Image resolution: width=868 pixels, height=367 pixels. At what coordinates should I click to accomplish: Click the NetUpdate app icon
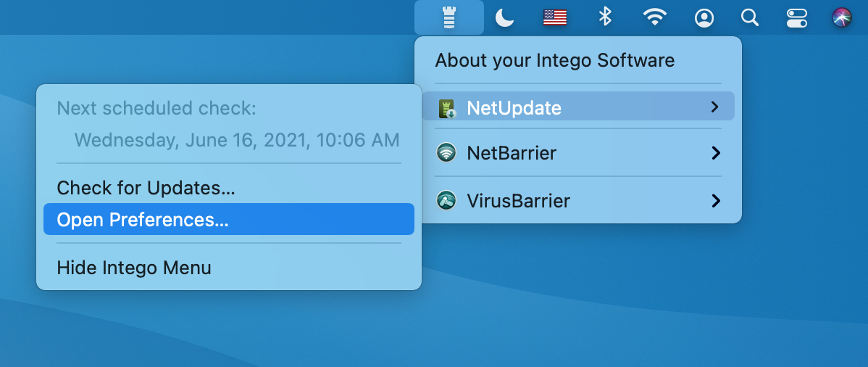click(447, 108)
